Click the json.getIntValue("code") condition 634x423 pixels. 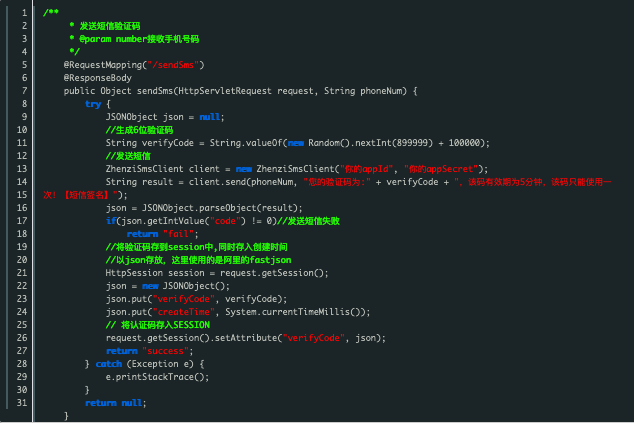coord(201,220)
